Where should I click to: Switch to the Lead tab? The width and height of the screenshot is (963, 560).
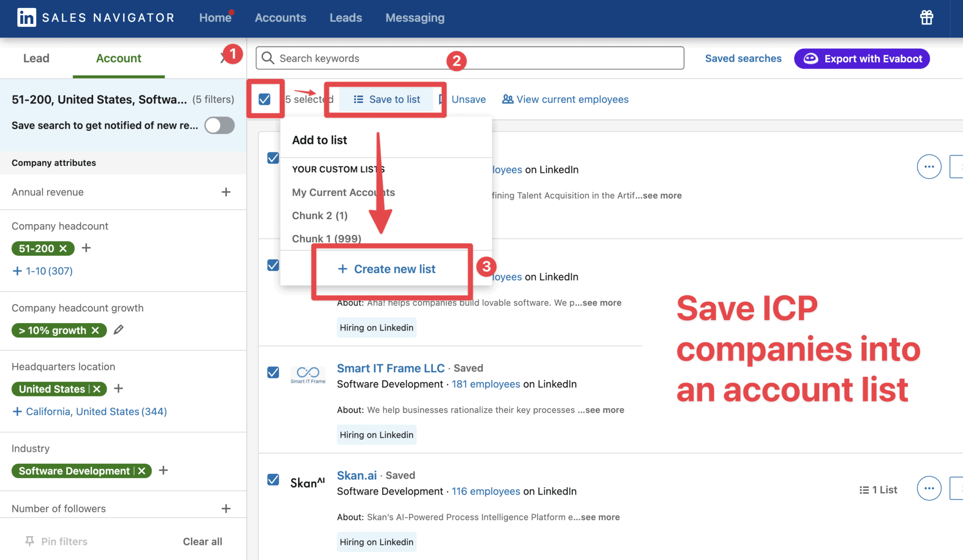coord(36,58)
